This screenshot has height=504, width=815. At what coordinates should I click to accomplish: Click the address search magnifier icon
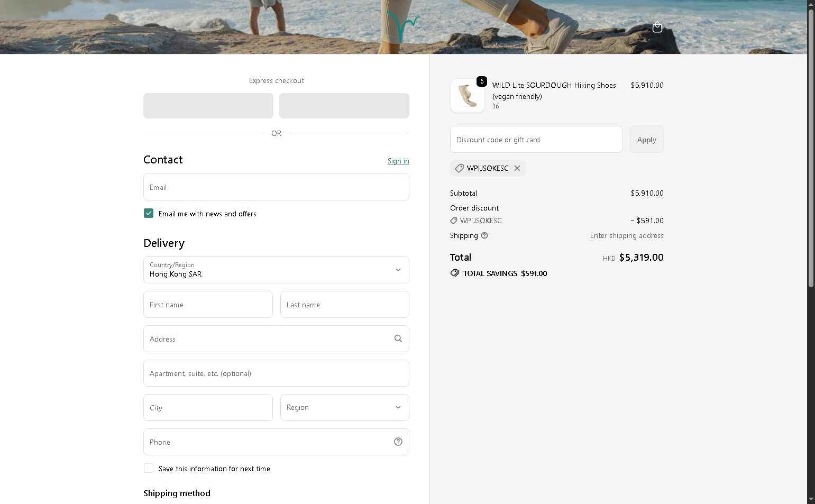(x=398, y=338)
